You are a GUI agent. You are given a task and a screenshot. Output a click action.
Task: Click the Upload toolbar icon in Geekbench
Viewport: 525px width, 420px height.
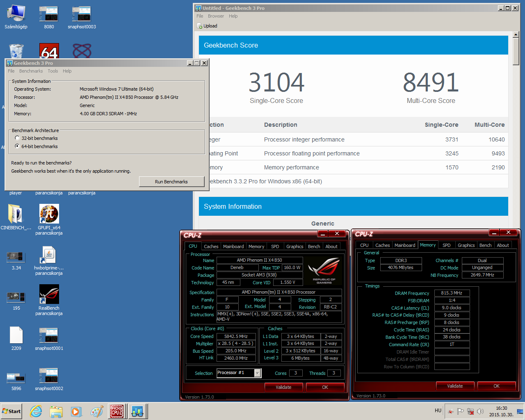pos(207,26)
